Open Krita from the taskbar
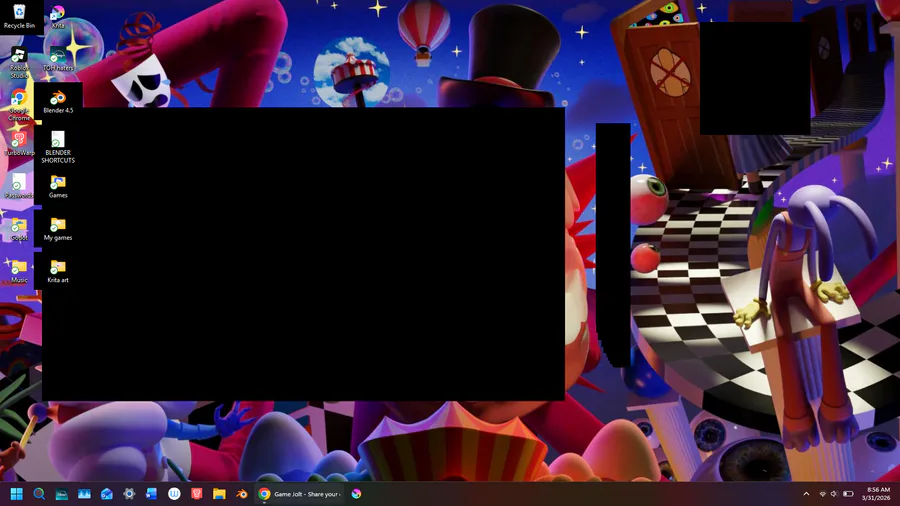Image resolution: width=900 pixels, height=506 pixels. pos(356,494)
